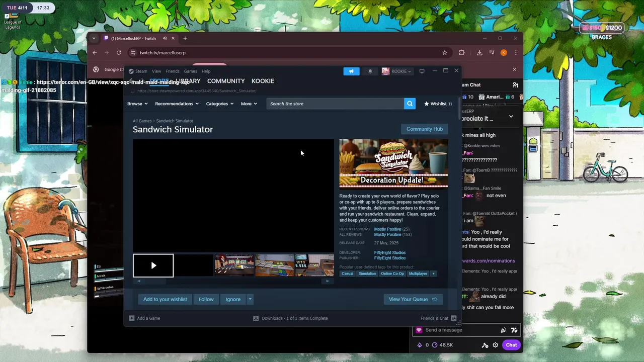The height and width of the screenshot is (362, 644).
Task: Open the Friends menu in Steam
Action: click(173, 71)
